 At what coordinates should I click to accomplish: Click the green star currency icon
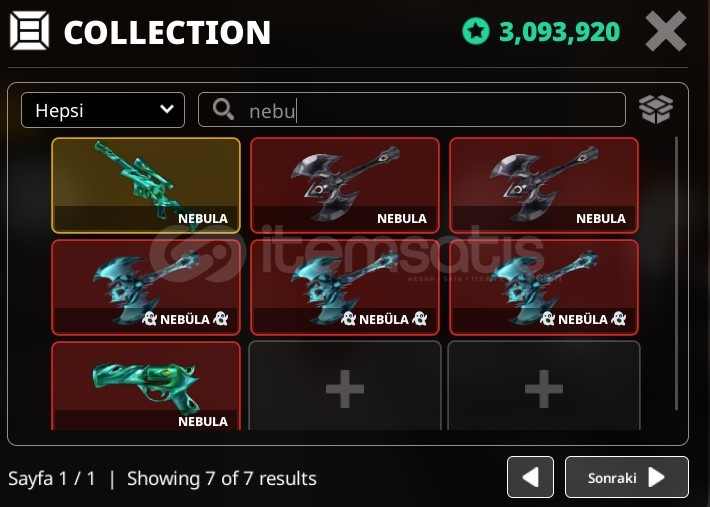coord(475,31)
